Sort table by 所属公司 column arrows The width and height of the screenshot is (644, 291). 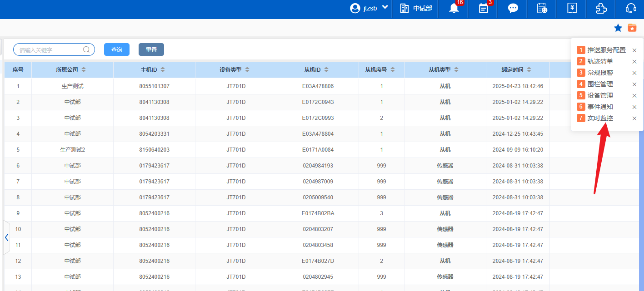[x=84, y=70]
